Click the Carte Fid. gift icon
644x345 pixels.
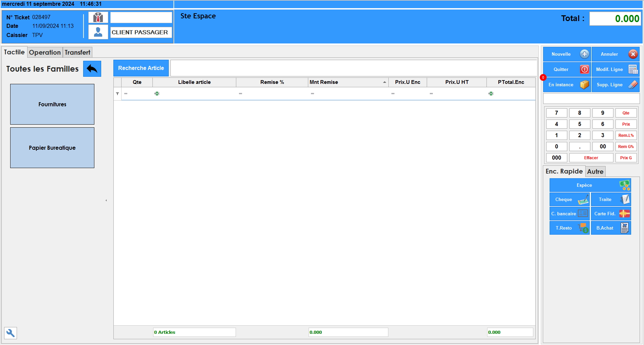tap(625, 214)
